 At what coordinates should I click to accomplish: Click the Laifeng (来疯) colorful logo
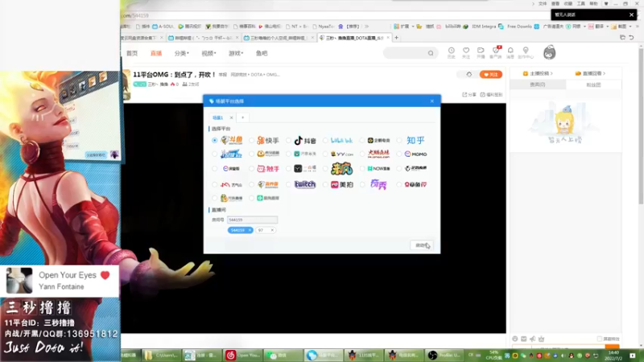(x=341, y=169)
